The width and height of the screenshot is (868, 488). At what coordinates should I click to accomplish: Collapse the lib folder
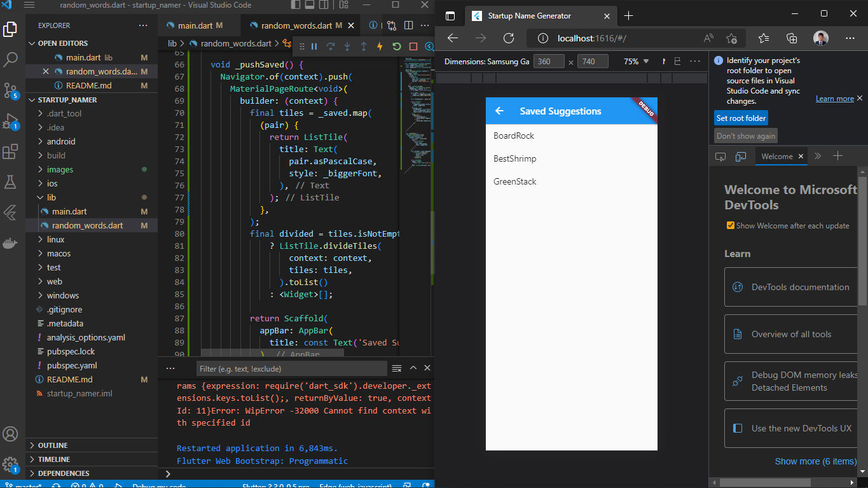coord(92,197)
